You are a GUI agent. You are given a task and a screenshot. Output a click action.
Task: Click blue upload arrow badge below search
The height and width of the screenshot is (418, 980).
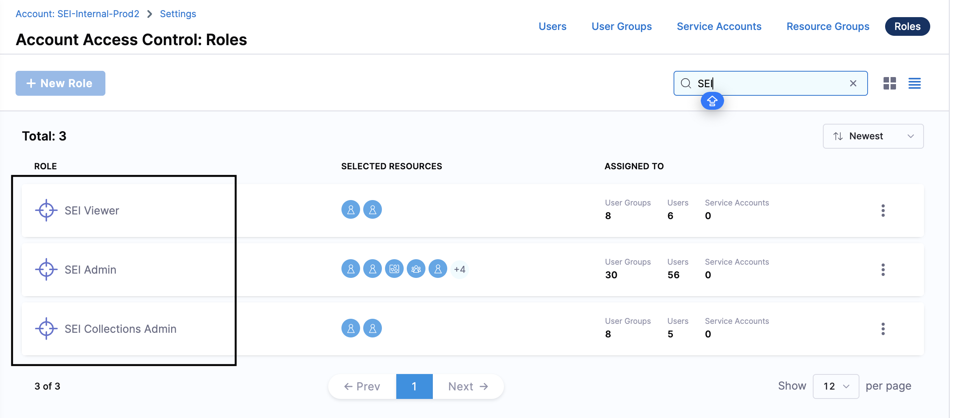tap(712, 101)
